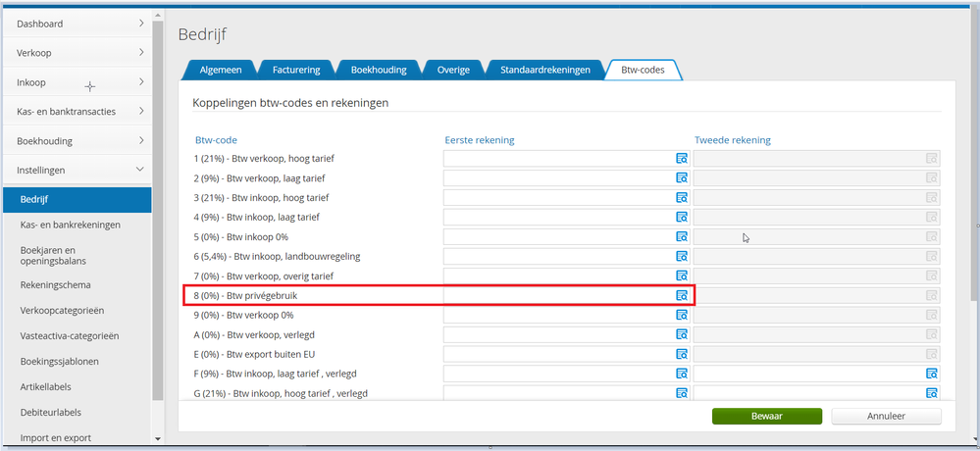Open account lookup for Btw verkoop, overig tarief
The height and width of the screenshot is (451, 980).
pos(681,276)
